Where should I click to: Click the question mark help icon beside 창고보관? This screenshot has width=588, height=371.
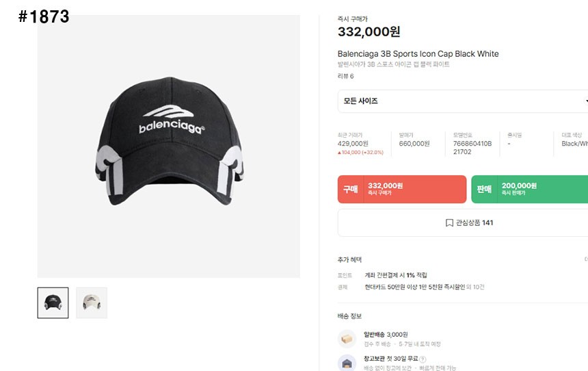click(423, 359)
